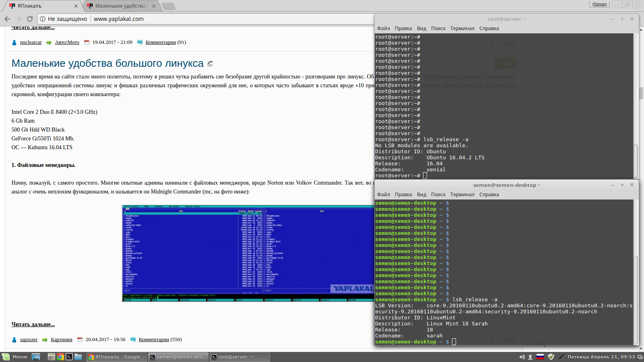The height and width of the screenshot is (362, 644).
Task: Click the text 'ОС — Kubuntu 16.04 LTS'
Action: pos(42,147)
